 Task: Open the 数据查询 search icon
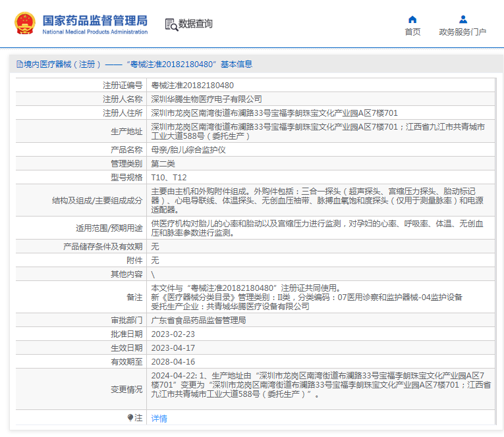pyautogui.click(x=171, y=25)
